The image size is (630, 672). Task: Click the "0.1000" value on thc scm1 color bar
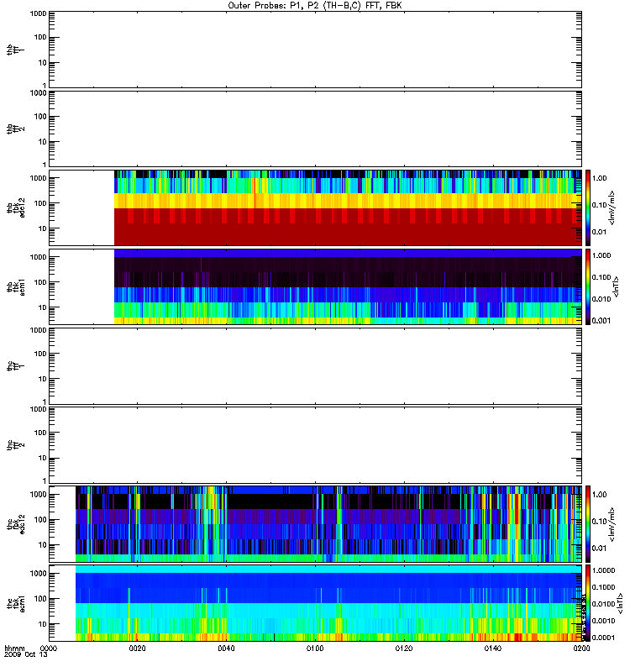(603, 587)
